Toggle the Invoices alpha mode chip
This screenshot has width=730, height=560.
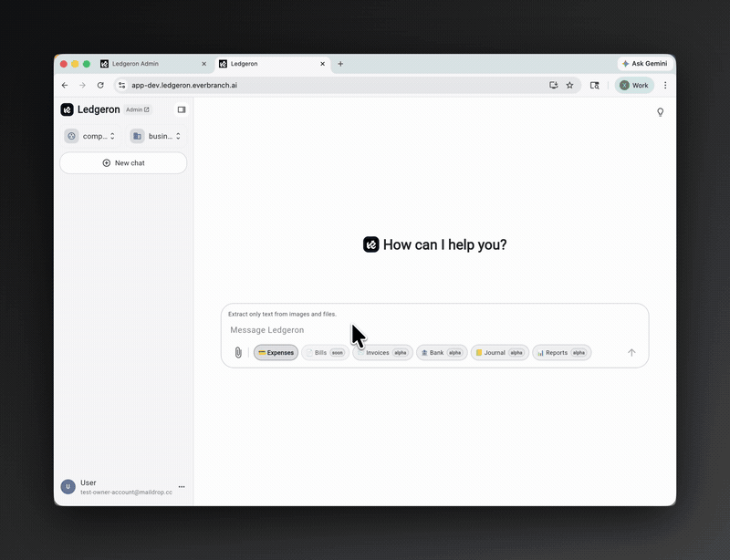(x=384, y=353)
